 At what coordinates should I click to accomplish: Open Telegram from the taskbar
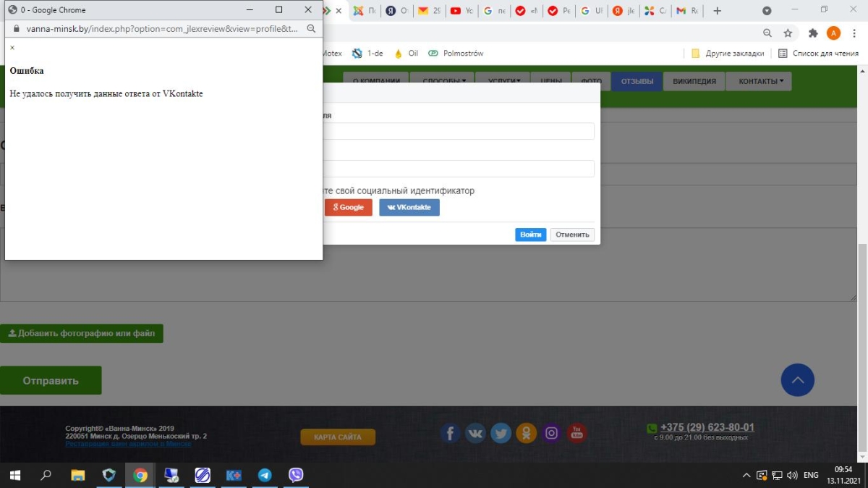[265, 475]
